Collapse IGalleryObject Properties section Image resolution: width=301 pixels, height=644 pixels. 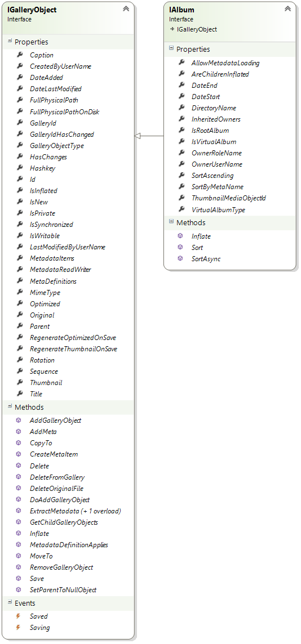pos(10,41)
